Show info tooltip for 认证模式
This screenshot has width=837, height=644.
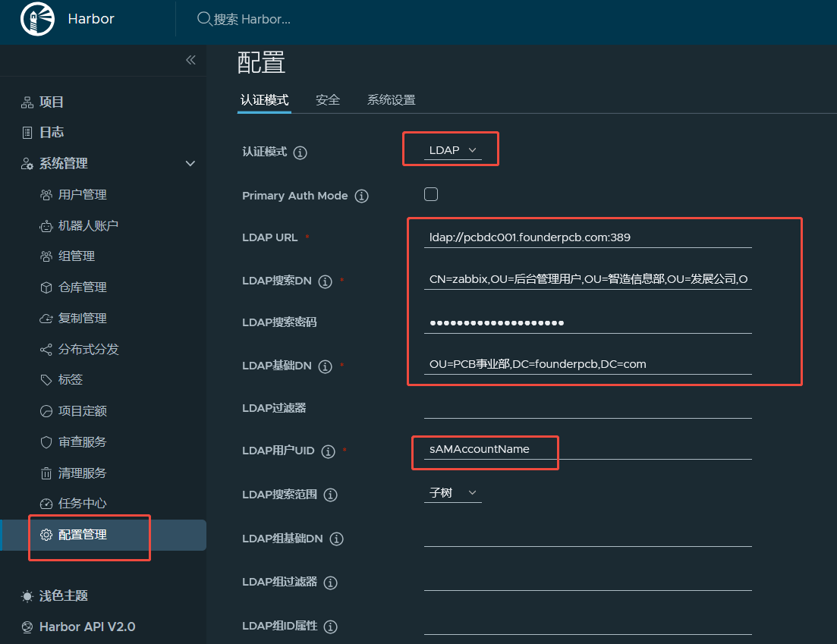(301, 152)
